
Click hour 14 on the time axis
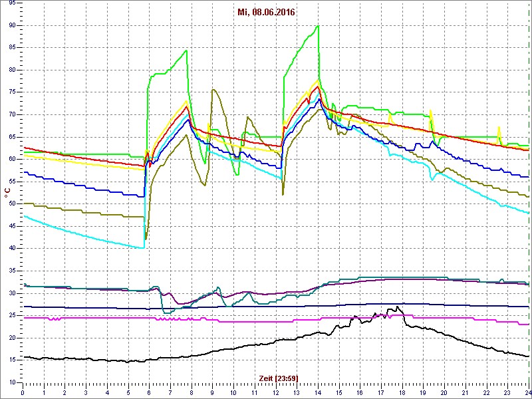coord(318,393)
